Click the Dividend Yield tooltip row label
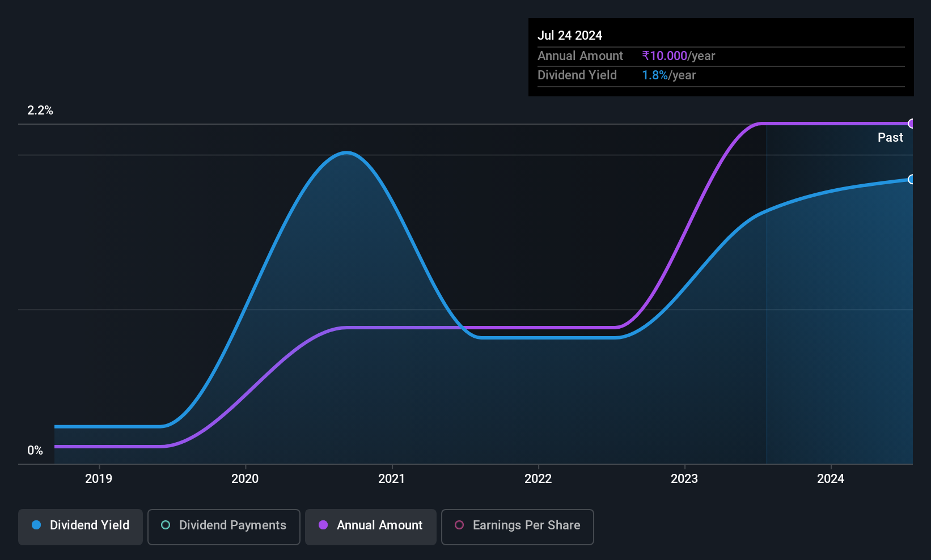This screenshot has height=560, width=931. [577, 75]
